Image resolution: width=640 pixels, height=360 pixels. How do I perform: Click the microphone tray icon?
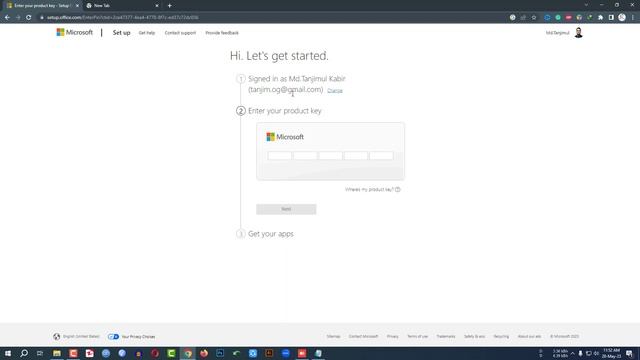click(580, 353)
